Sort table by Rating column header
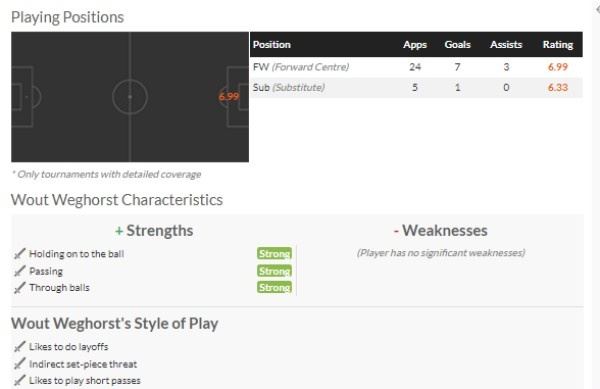Screen dimensions: 600x389 click(x=558, y=45)
